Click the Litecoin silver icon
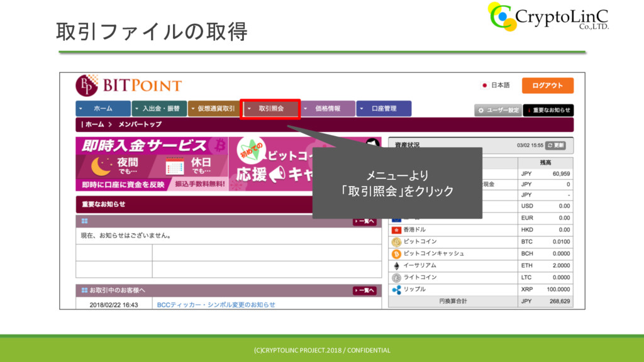This screenshot has width=644, height=362. (x=396, y=278)
